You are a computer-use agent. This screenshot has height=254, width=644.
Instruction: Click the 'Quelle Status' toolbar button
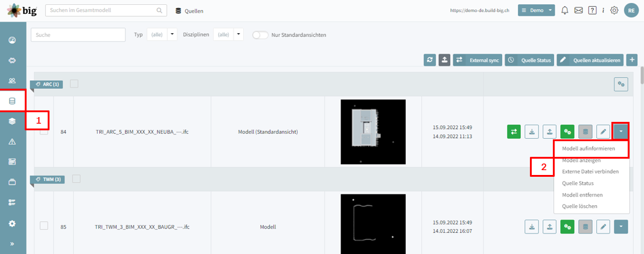click(x=529, y=60)
